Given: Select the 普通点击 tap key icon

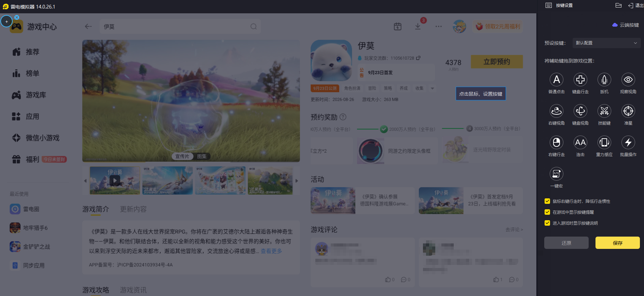Looking at the screenshot, I should point(557,80).
